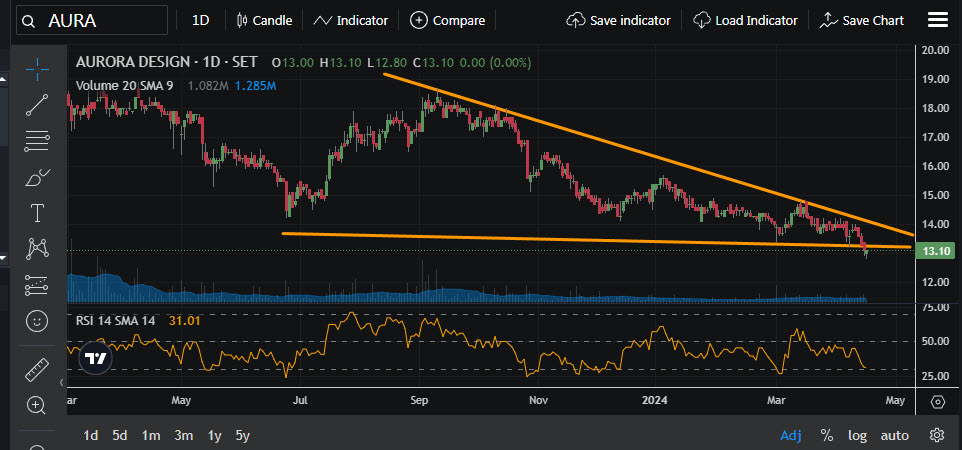
Task: Open the XABCD pattern tool
Action: 37,249
